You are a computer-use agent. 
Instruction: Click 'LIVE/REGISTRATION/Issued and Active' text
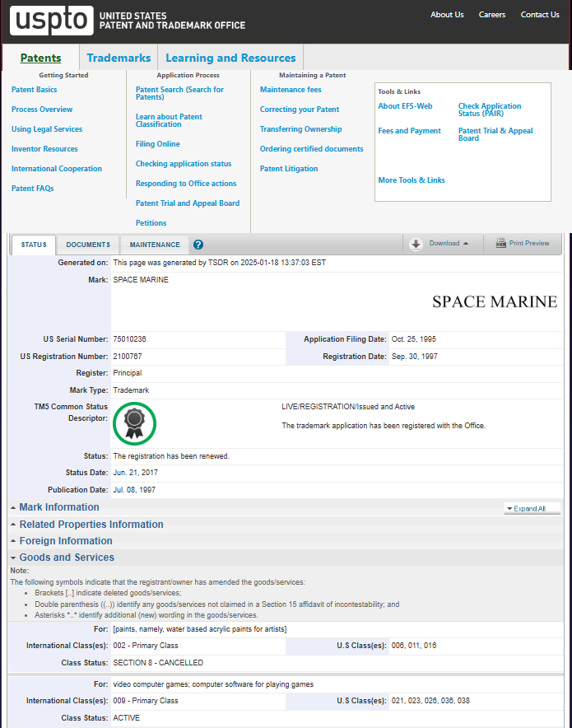[348, 406]
